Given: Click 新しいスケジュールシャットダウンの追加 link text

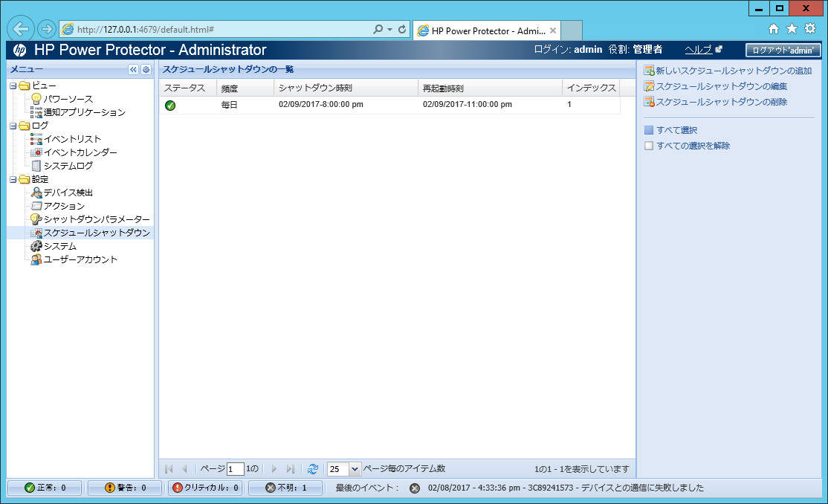Looking at the screenshot, I should pos(734,71).
